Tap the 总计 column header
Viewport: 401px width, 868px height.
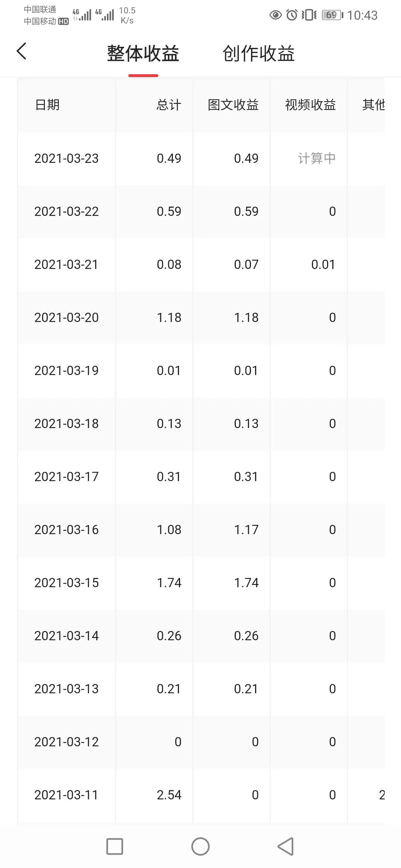(x=169, y=105)
